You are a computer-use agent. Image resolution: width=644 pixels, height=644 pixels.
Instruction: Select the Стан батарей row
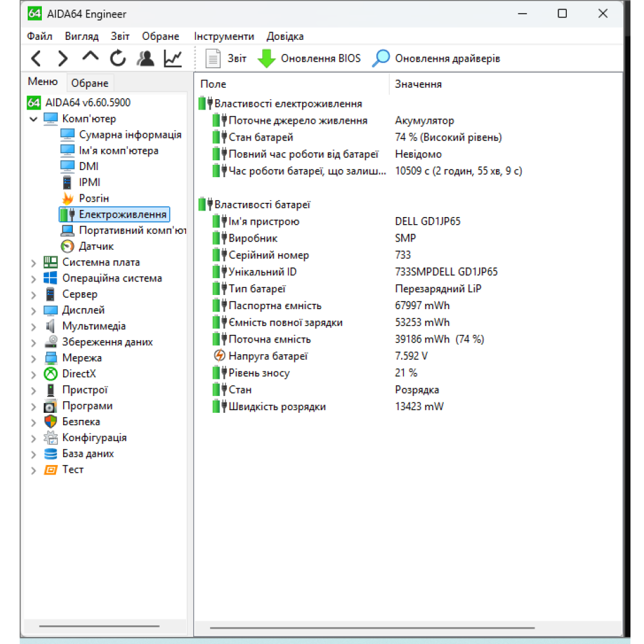(409, 137)
